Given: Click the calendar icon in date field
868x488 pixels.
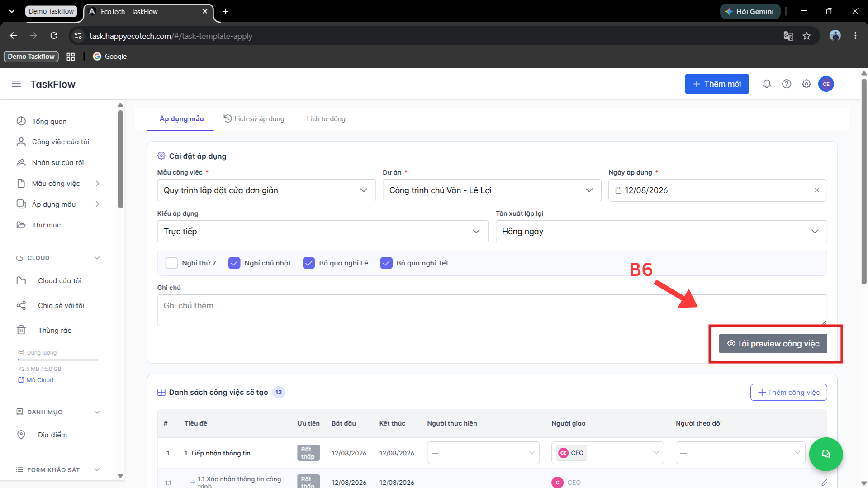Looking at the screenshot, I should [x=618, y=190].
